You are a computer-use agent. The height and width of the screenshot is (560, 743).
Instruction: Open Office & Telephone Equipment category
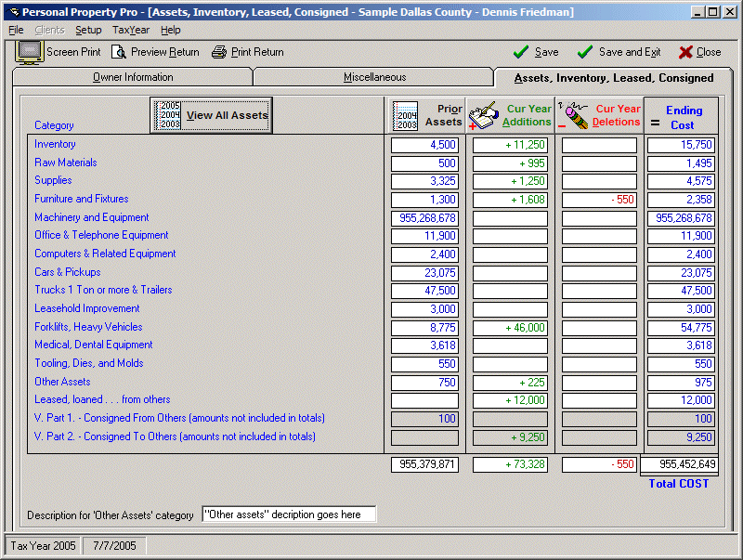[101, 236]
